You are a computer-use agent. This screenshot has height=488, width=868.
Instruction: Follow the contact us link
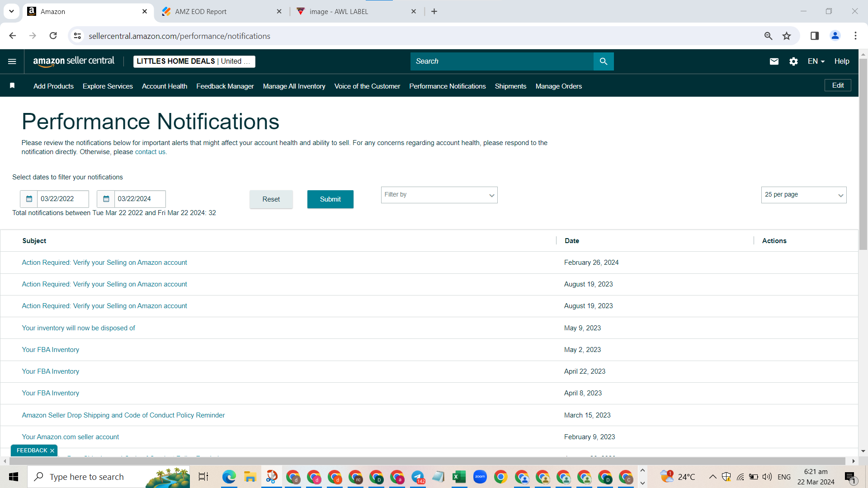tap(150, 152)
